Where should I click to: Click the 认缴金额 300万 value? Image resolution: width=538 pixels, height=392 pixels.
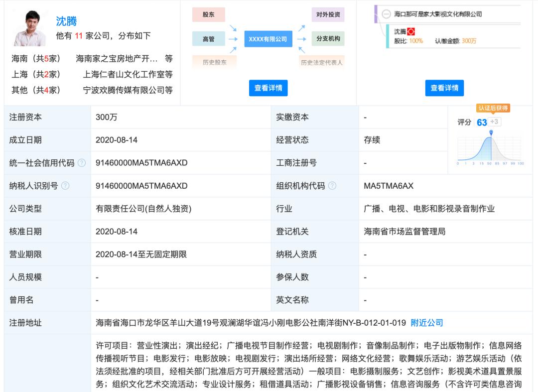point(469,41)
